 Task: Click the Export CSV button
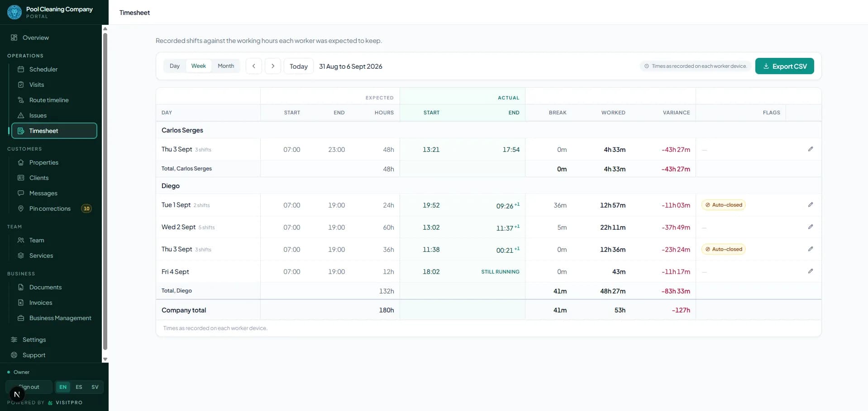784,66
